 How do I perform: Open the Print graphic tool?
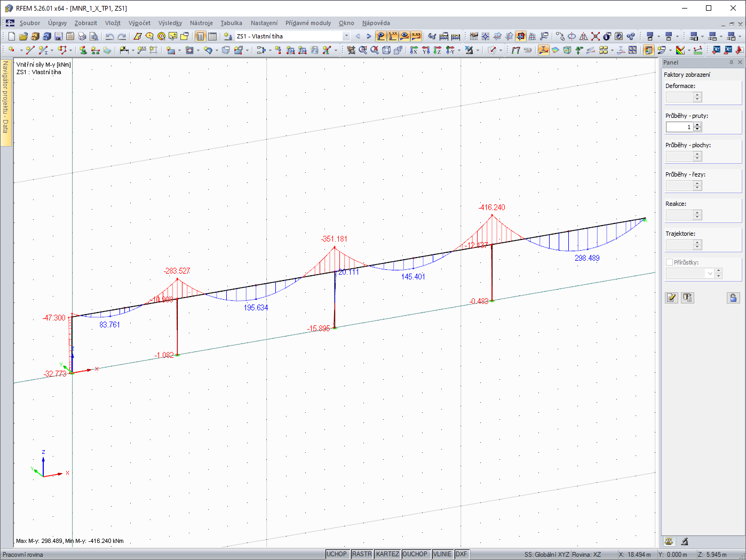pyautogui.click(x=82, y=36)
